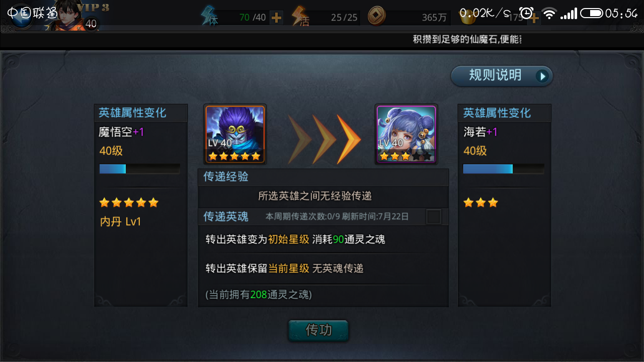Tap the copper coin currency icon
Screen dimensions: 644x362
[x=376, y=17]
